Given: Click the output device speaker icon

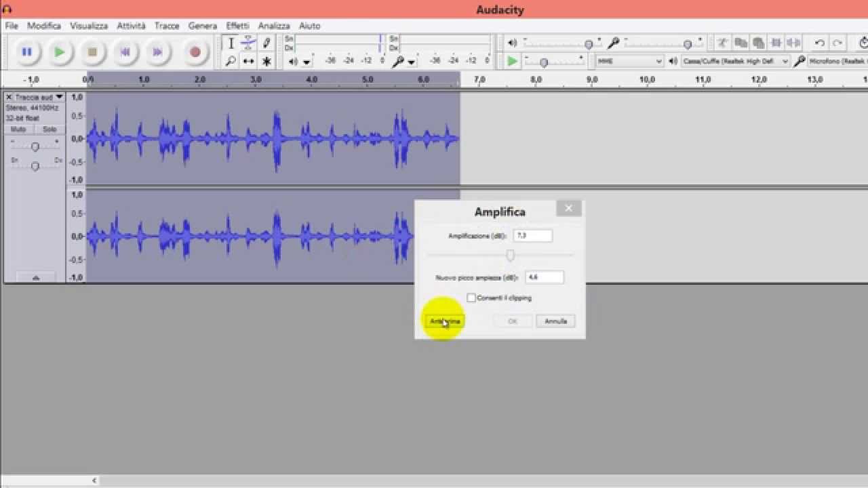Looking at the screenshot, I should pos(673,61).
